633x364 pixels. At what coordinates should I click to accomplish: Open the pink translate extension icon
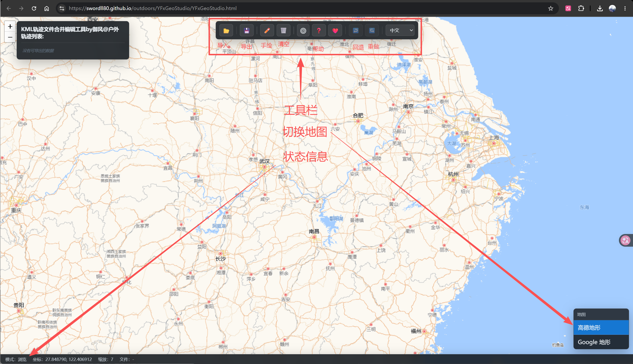click(x=568, y=8)
